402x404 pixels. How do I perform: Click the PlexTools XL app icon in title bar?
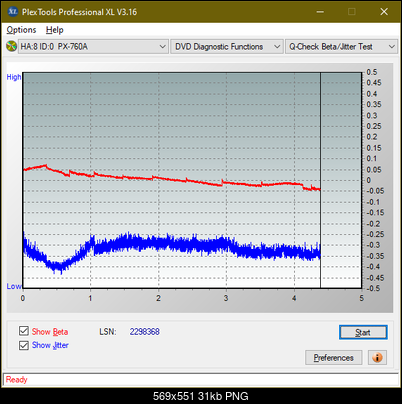point(12,12)
